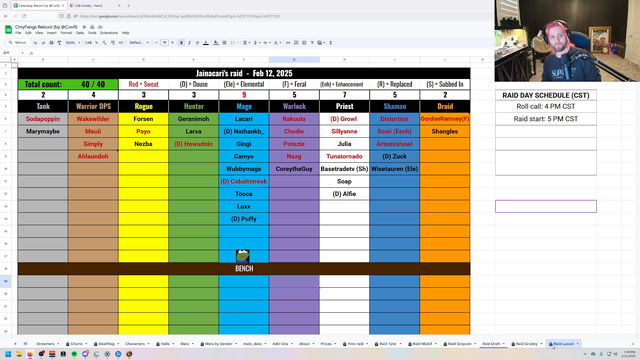This screenshot has width=640, height=360.
Task: Click the print icon
Action: (x=51, y=43)
